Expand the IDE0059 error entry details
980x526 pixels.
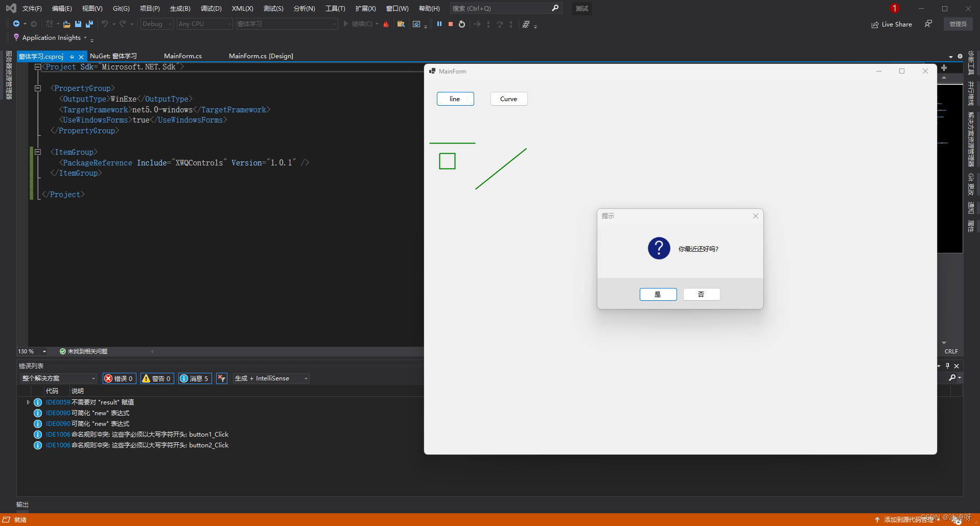click(29, 402)
